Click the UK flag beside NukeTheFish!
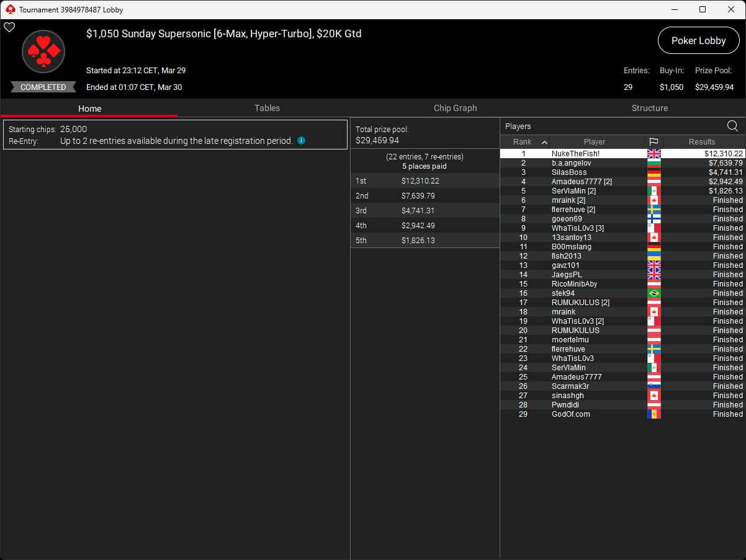746x560 pixels. (x=654, y=154)
